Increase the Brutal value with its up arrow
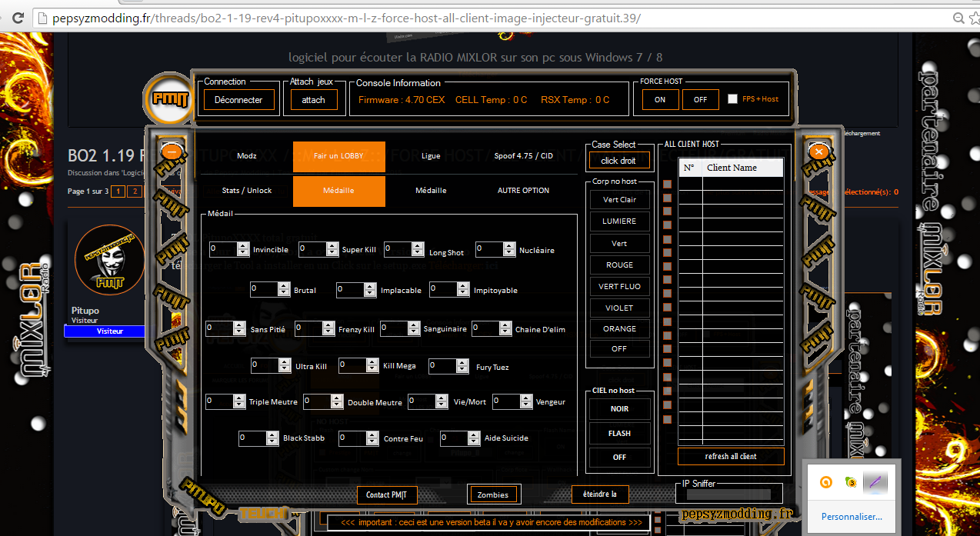Viewport: 980px width, 536px height. (284, 286)
